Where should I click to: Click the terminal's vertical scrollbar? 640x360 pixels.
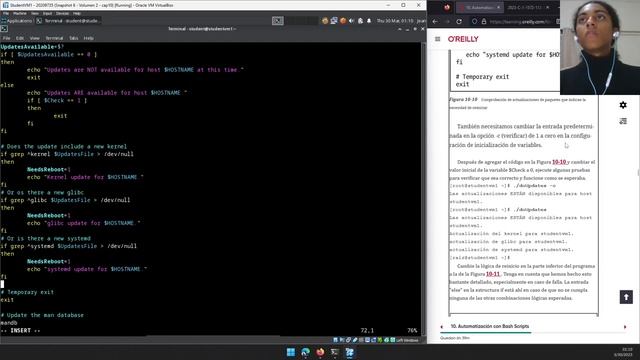coord(424,188)
